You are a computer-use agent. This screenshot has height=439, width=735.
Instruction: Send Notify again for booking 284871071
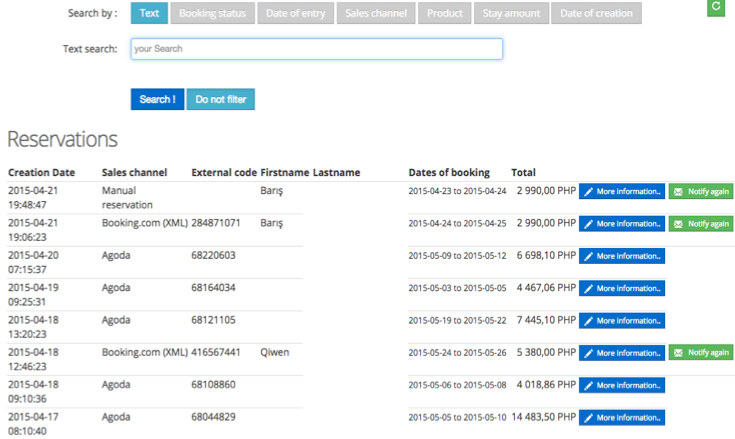pyautogui.click(x=700, y=224)
